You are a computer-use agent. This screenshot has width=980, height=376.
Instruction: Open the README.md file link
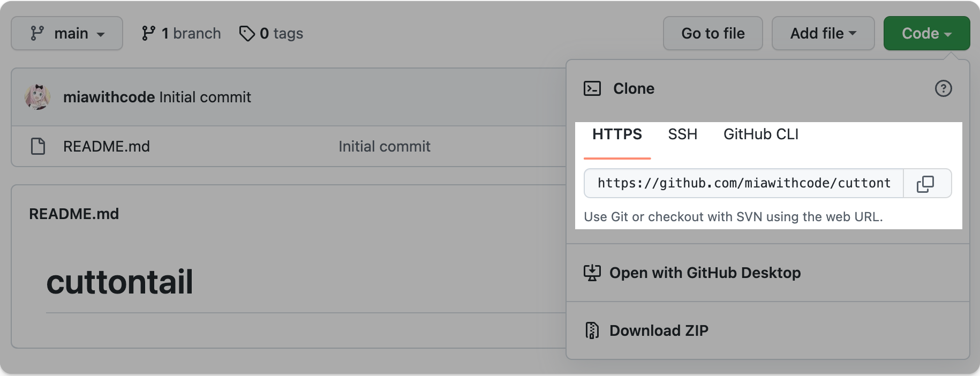106,146
